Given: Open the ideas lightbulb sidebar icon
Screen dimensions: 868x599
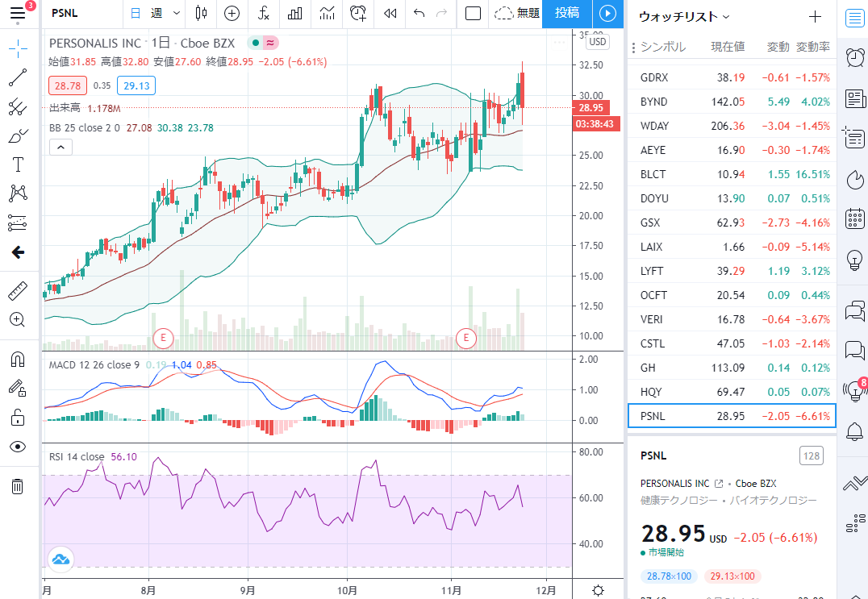Looking at the screenshot, I should [855, 259].
